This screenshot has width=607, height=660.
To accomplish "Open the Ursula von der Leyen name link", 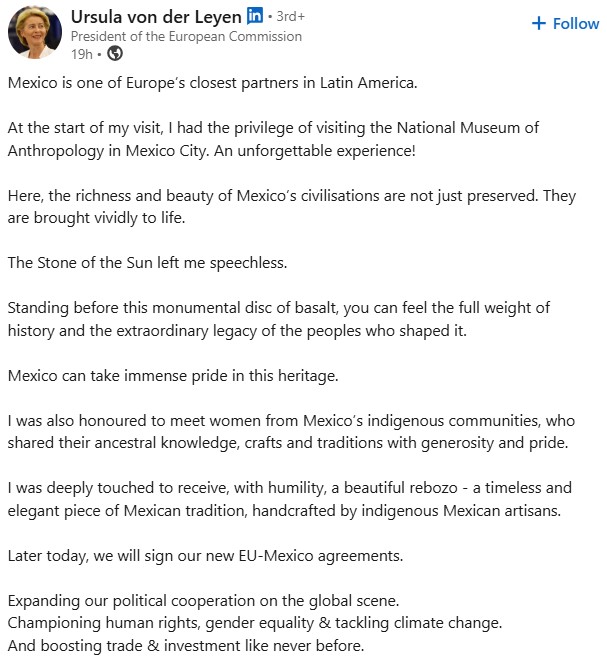I will (156, 17).
